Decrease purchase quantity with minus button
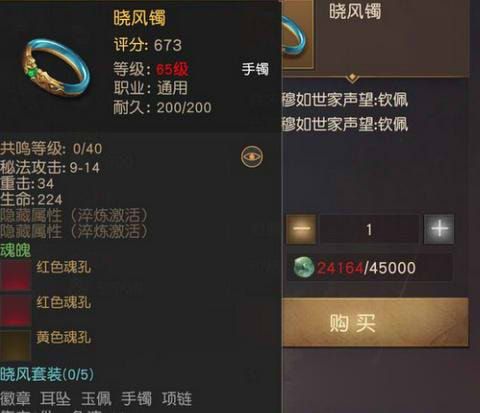Image resolution: width=480 pixels, height=413 pixels. point(301,229)
